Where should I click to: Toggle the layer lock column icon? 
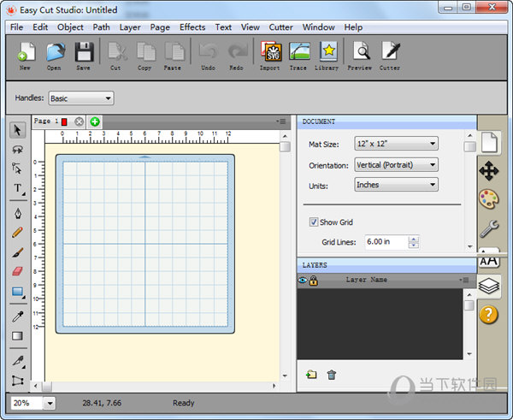pos(314,281)
